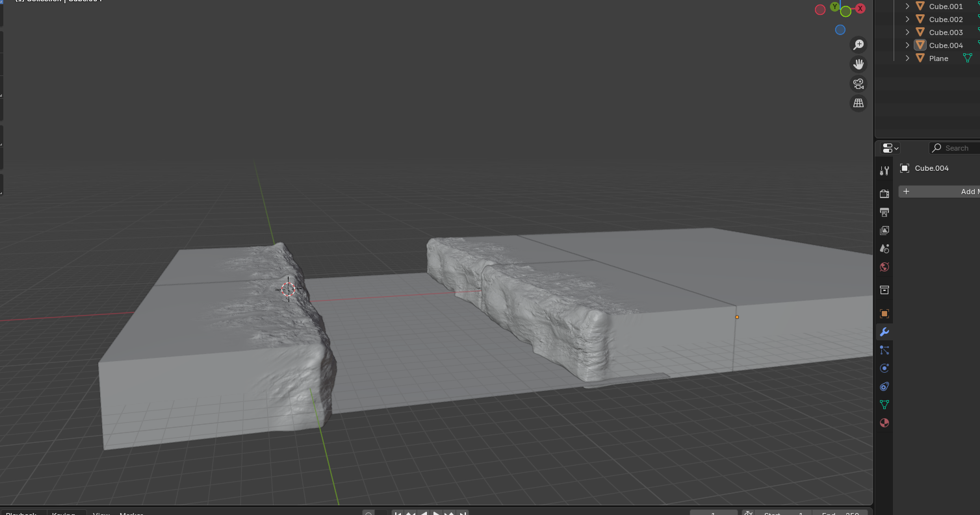
Task: Open the World properties tab
Action: 884,267
